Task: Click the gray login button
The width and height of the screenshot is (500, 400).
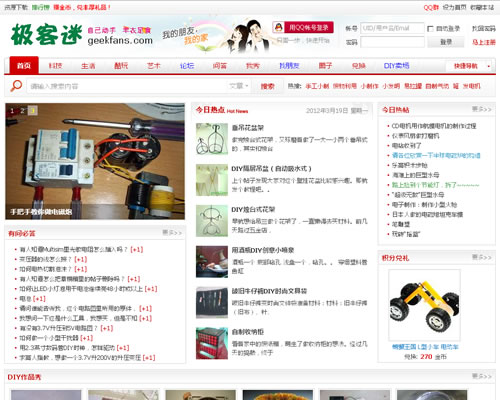Action: (446, 42)
